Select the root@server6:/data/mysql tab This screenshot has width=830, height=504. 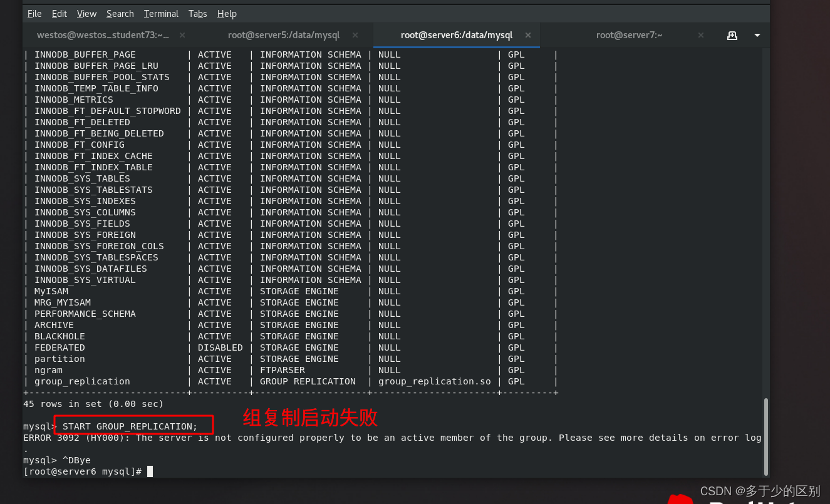(457, 35)
